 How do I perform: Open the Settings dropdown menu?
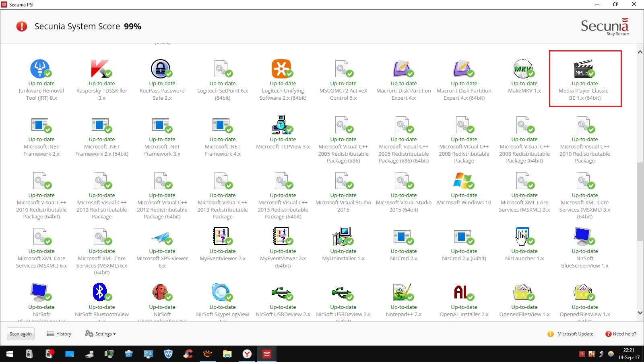tap(103, 334)
